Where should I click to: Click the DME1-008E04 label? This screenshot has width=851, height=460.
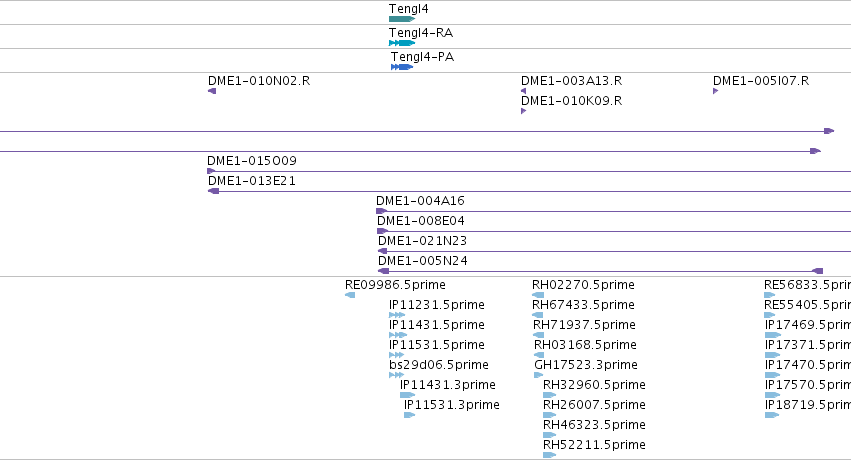click(421, 221)
